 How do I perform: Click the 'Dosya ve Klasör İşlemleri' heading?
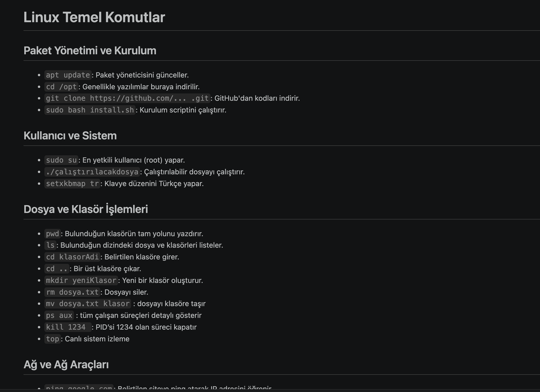86,209
